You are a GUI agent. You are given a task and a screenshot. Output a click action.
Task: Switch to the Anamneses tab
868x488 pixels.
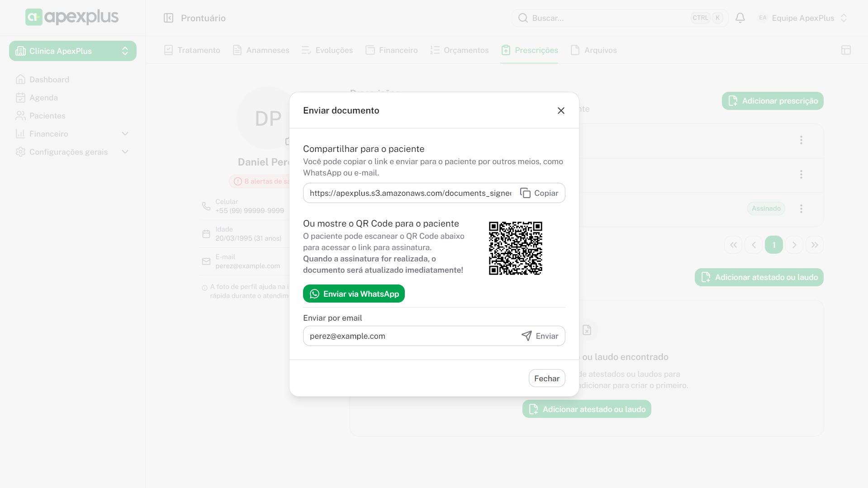[261, 50]
